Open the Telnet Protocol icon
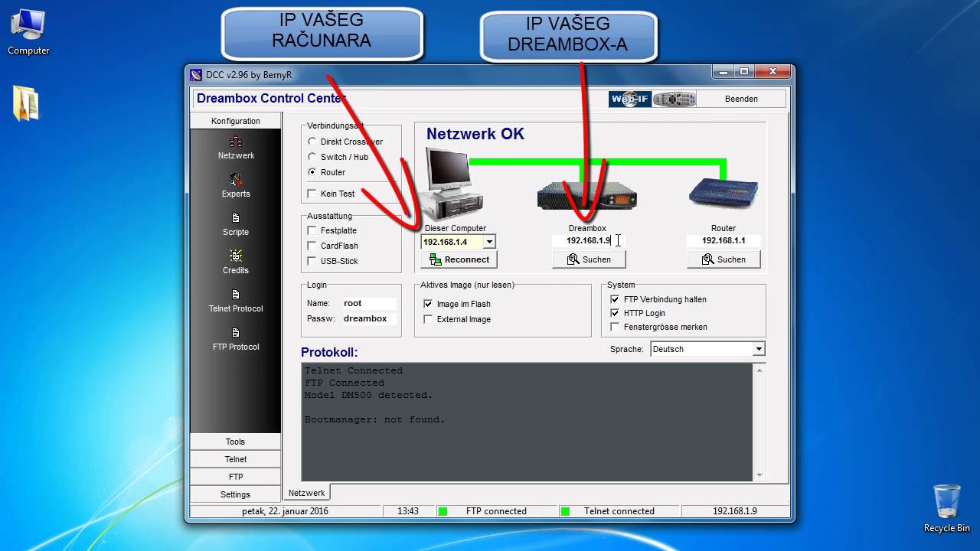This screenshot has width=980, height=551. click(236, 294)
